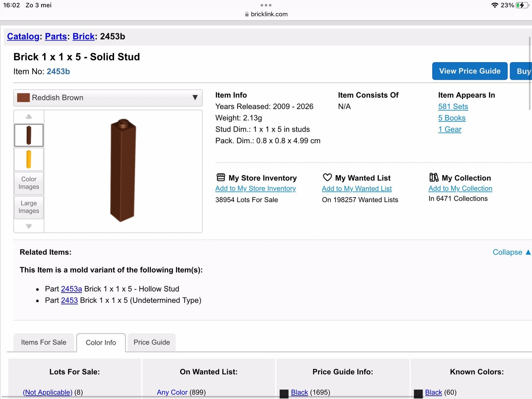Click the 'Stud Dim.: 1 x 1 x 5' text
This screenshot has width=532, height=399.
tap(263, 129)
